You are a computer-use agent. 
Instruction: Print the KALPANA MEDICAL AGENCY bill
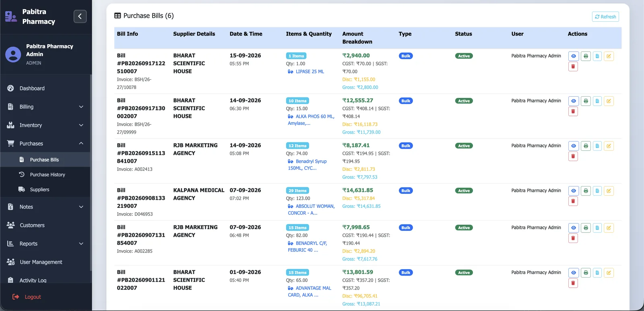(586, 191)
